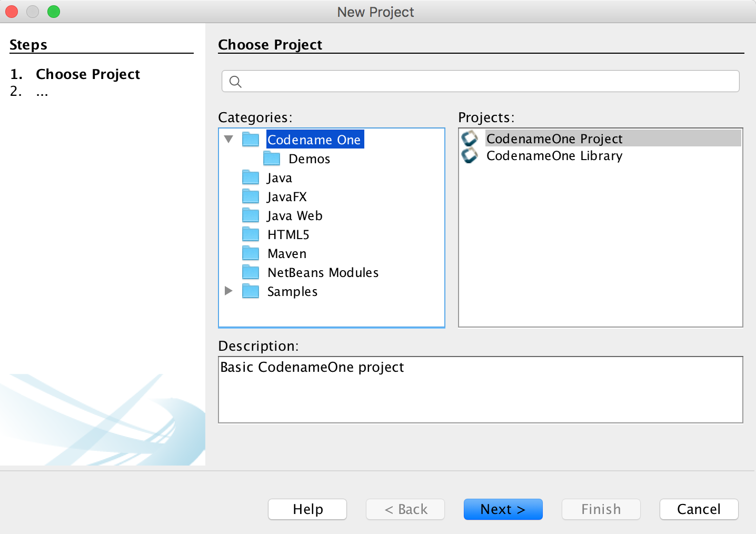Collapse the Codename One category
756x534 pixels.
[228, 139]
